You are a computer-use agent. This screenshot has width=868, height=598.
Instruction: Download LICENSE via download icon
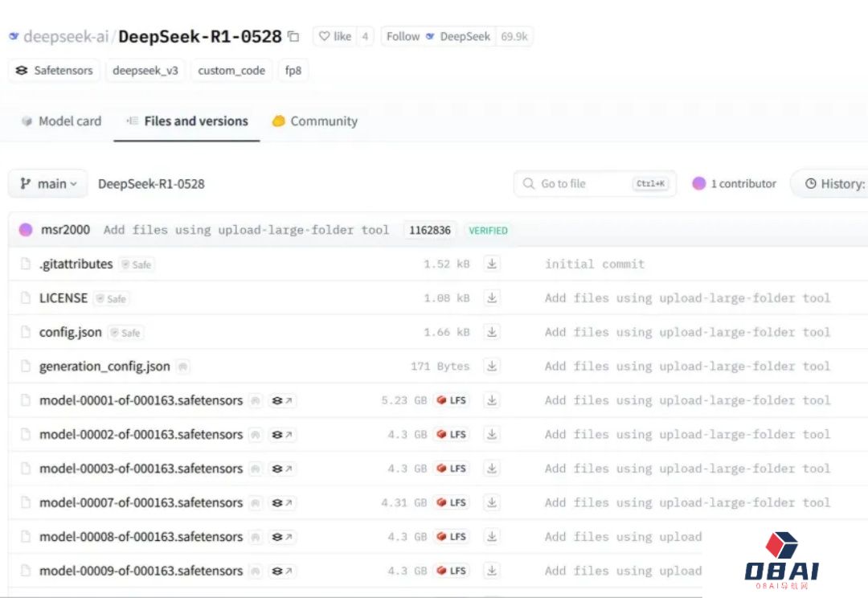point(492,298)
